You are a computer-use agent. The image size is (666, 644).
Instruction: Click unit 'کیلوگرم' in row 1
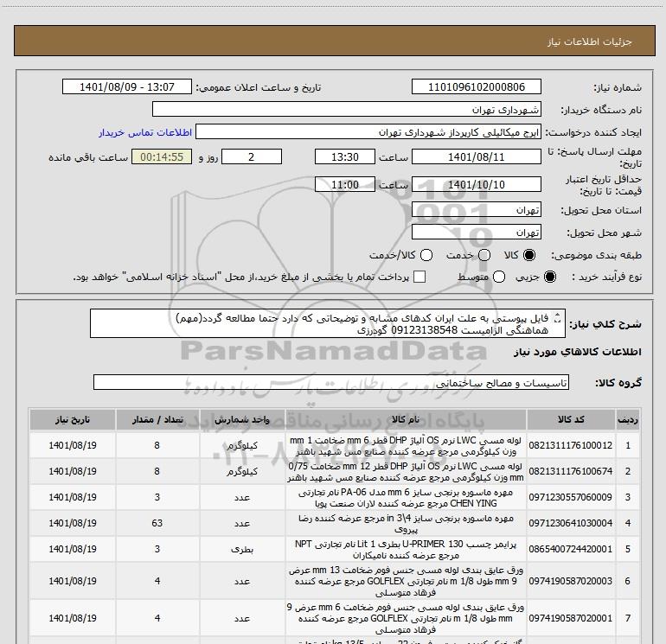(x=241, y=446)
